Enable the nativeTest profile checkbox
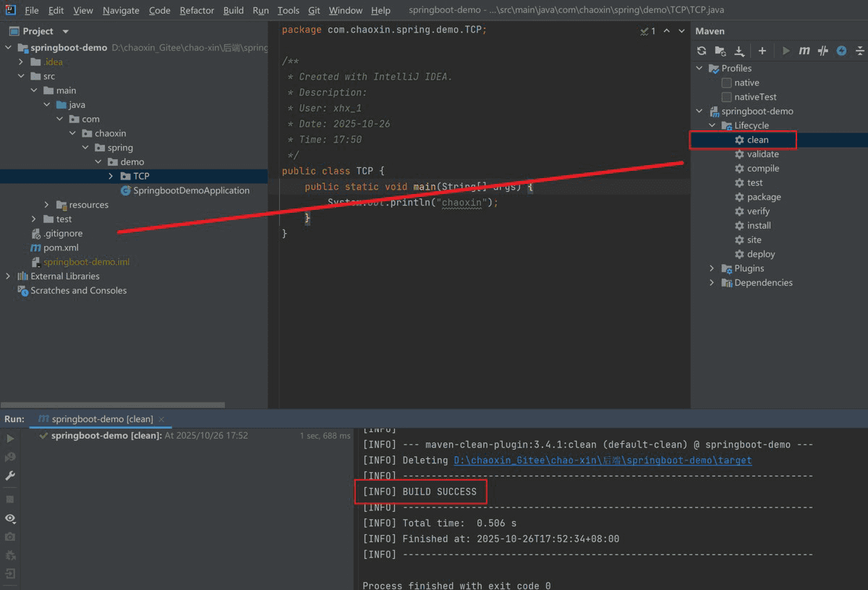868x590 pixels. (726, 97)
